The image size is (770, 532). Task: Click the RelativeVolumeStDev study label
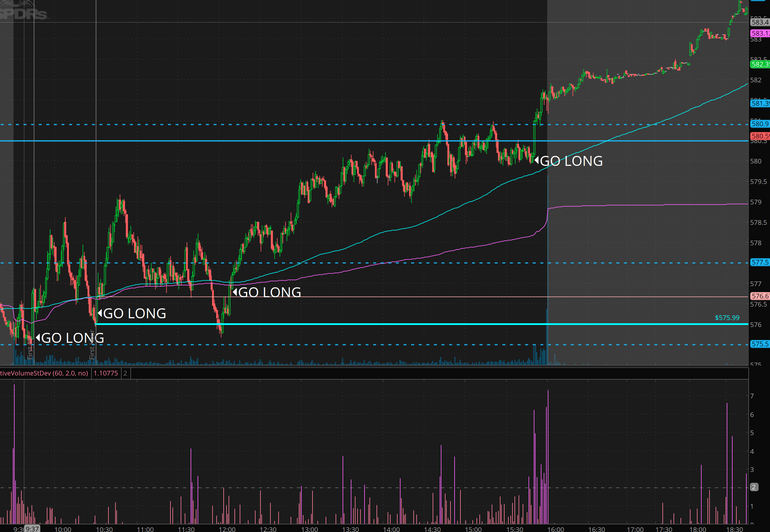[44, 373]
